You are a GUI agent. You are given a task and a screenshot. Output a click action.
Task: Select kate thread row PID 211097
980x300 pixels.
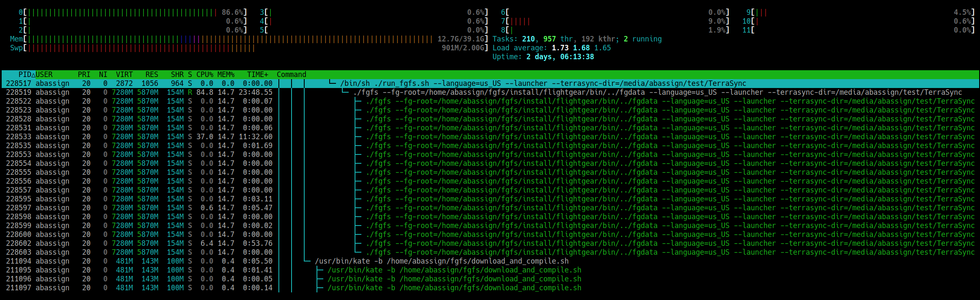pos(490,288)
